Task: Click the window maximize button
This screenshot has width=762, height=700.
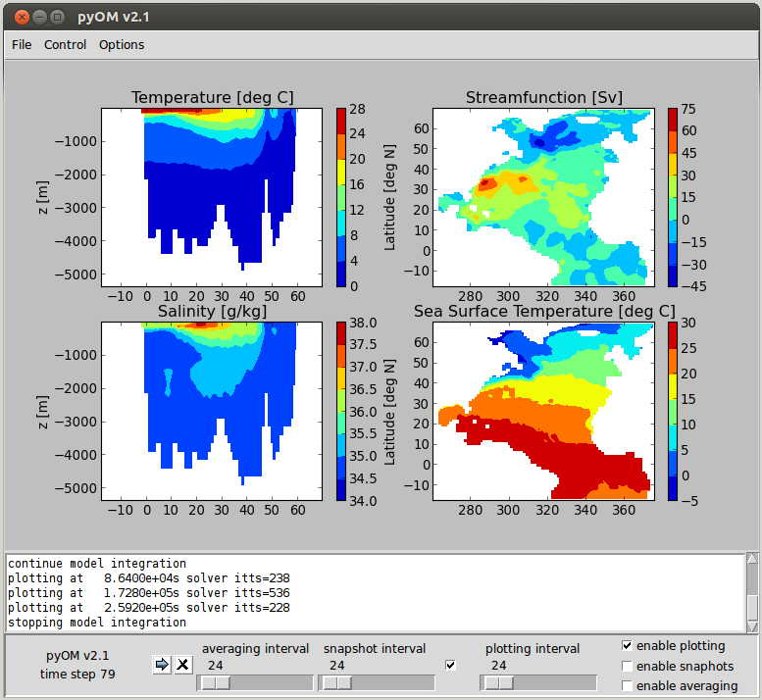Action: tap(57, 17)
